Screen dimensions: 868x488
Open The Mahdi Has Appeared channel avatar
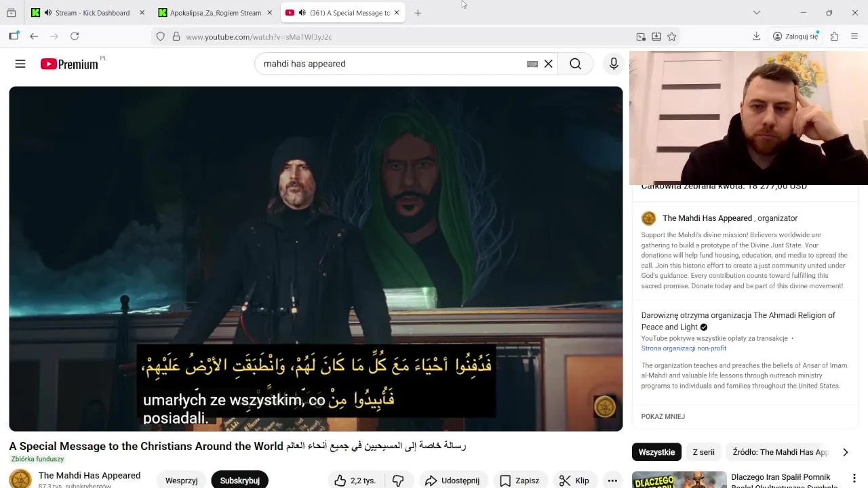click(20, 479)
